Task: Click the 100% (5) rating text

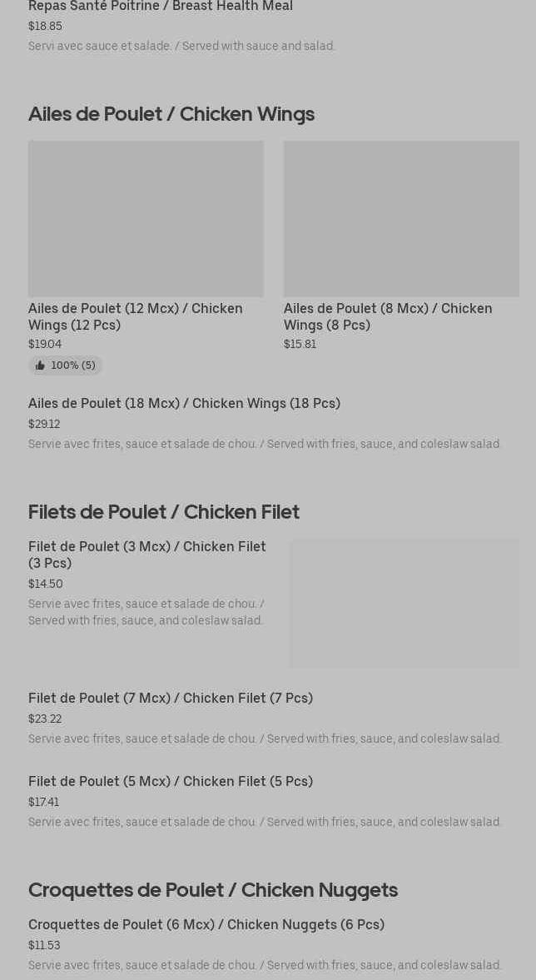Action: coord(73,366)
